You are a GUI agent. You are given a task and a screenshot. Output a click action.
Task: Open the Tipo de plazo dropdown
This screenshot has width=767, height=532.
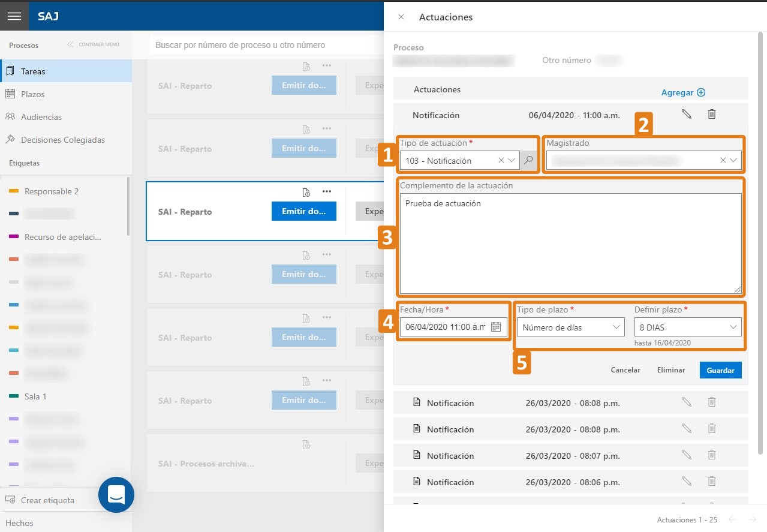[570, 327]
